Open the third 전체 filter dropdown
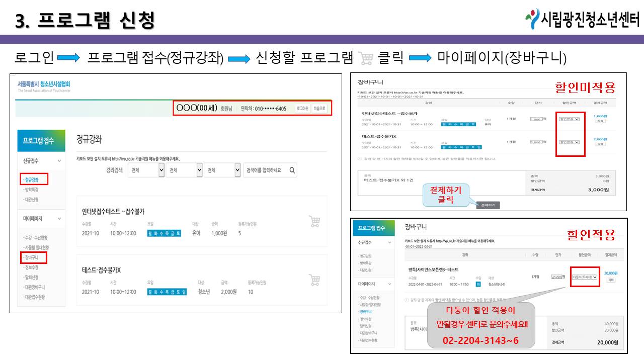This screenshot has height=362, width=644. [x=222, y=170]
